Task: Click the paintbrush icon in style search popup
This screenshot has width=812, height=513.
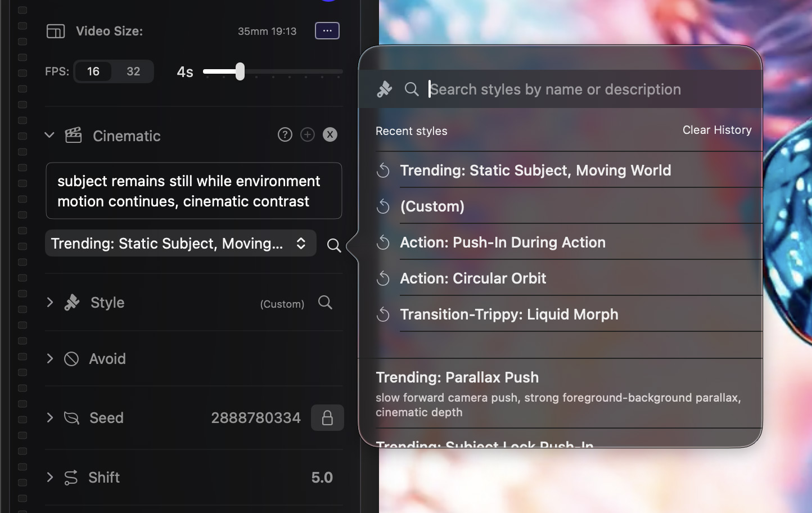Action: (x=385, y=89)
